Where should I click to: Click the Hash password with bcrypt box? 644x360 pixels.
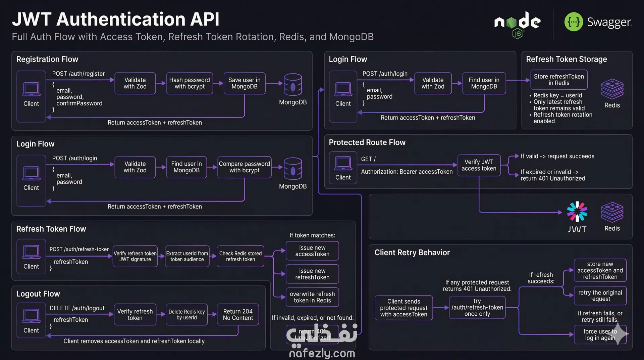coord(190,83)
